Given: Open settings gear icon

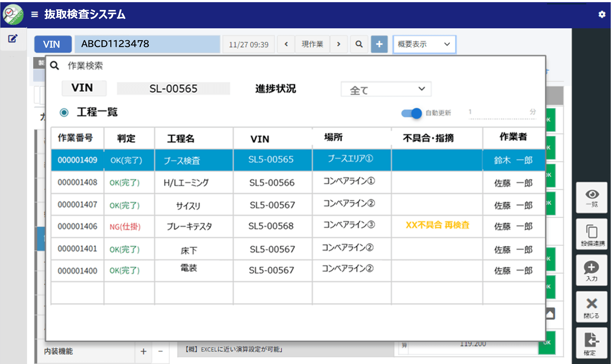Looking at the screenshot, I should [602, 14].
